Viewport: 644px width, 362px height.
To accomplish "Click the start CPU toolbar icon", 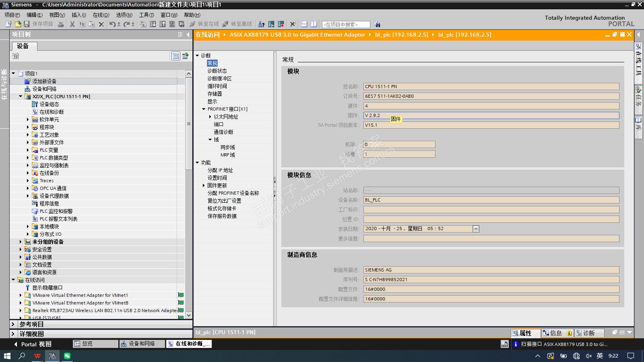I will (x=271, y=24).
